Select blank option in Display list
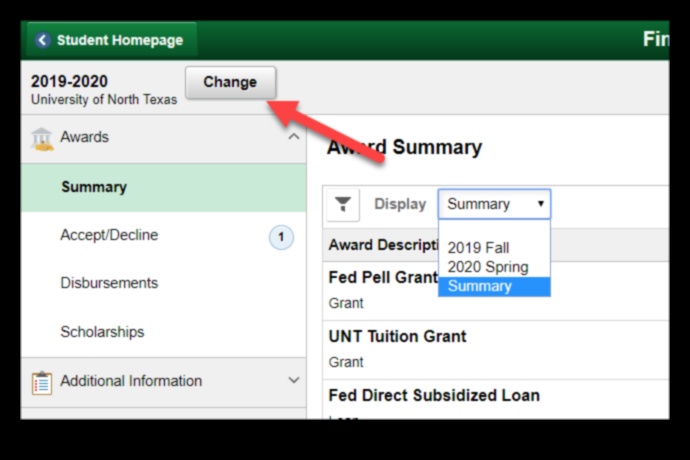The width and height of the screenshot is (690, 460). tap(494, 230)
